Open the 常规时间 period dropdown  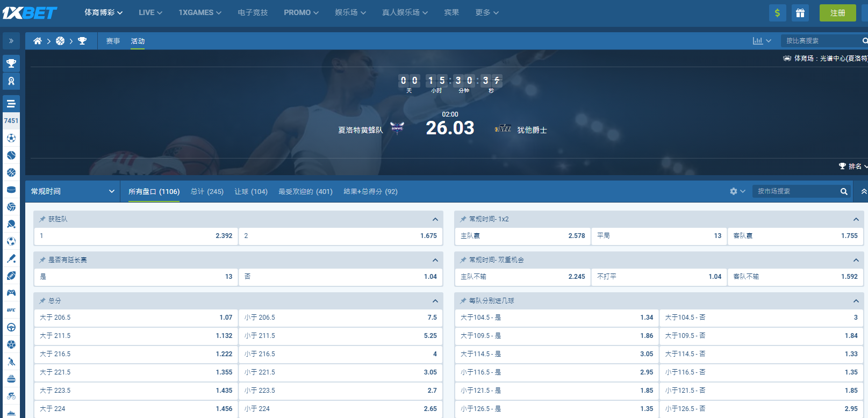[73, 191]
